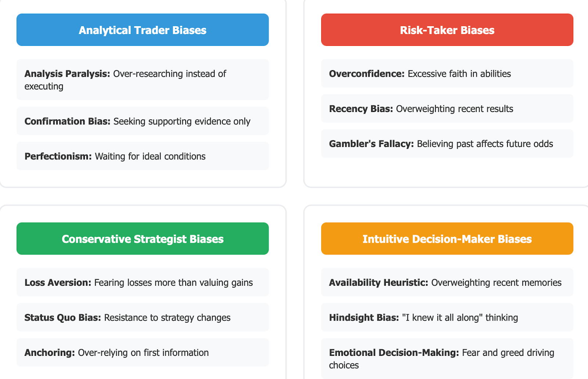
Task: Select the Conservative Strategist Biases green header
Action: pyautogui.click(x=143, y=239)
